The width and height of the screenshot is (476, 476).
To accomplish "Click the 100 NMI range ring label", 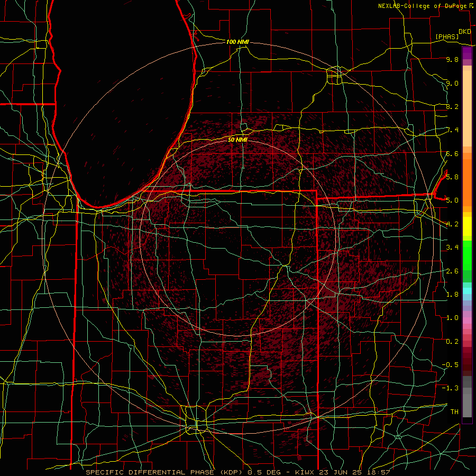I will (x=237, y=42).
